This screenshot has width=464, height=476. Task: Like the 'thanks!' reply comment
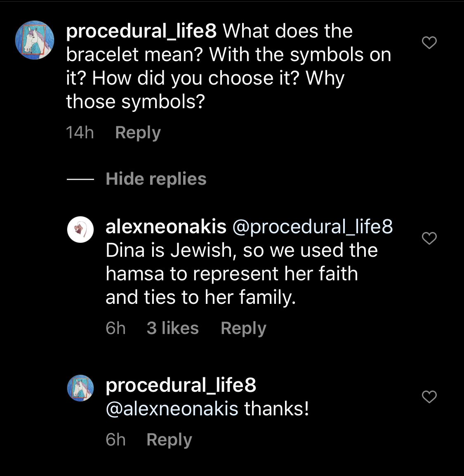pyautogui.click(x=429, y=397)
